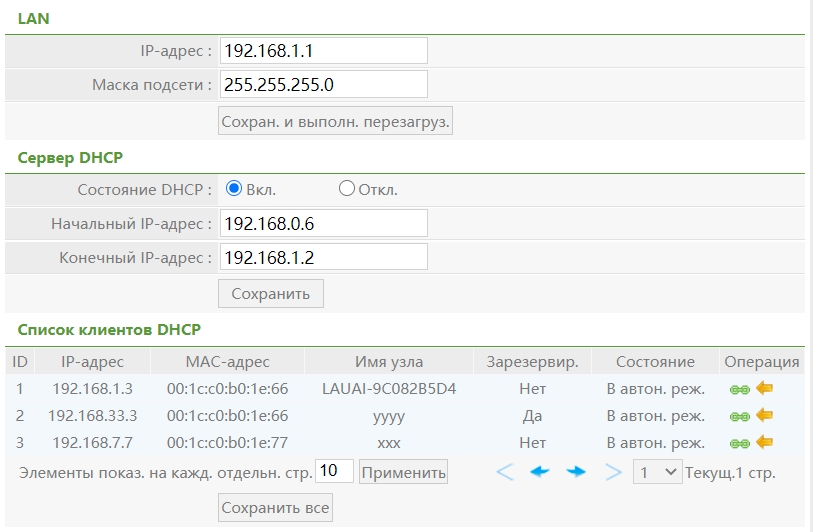
Task: Click the Сохранить все button
Action: click(x=275, y=508)
